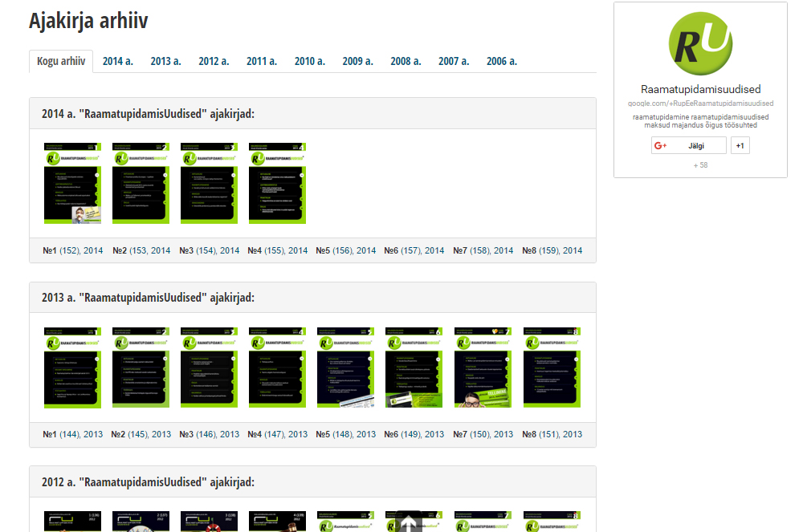Switch to the 2010 a. tab
This screenshot has height=532, width=803.
310,61
